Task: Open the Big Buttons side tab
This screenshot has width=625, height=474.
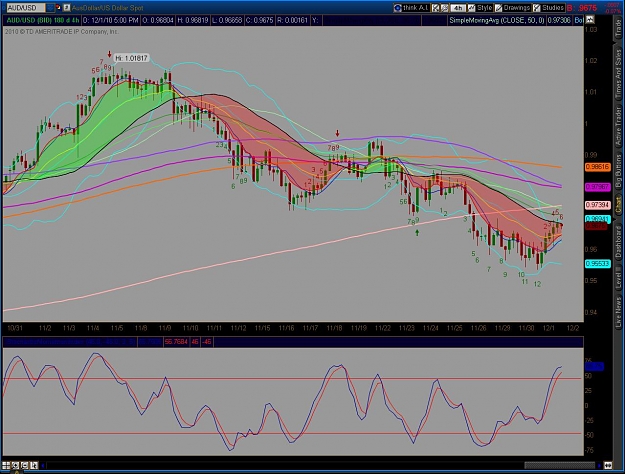Action: click(619, 171)
